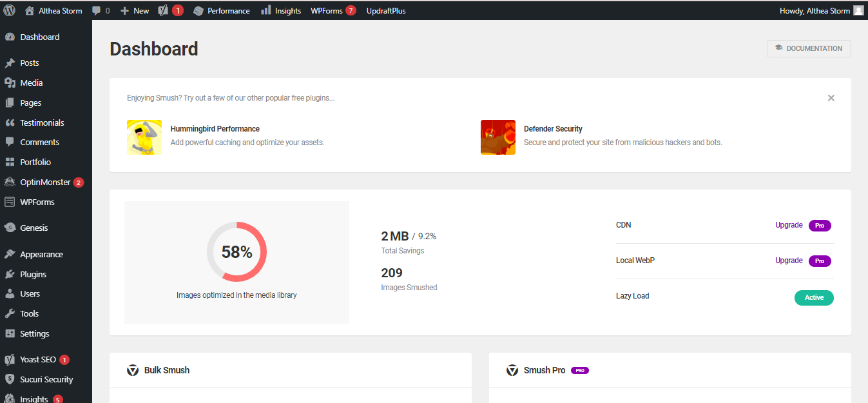Image resolution: width=868 pixels, height=403 pixels.
Task: Go to Posts in sidebar menu
Action: pos(30,63)
